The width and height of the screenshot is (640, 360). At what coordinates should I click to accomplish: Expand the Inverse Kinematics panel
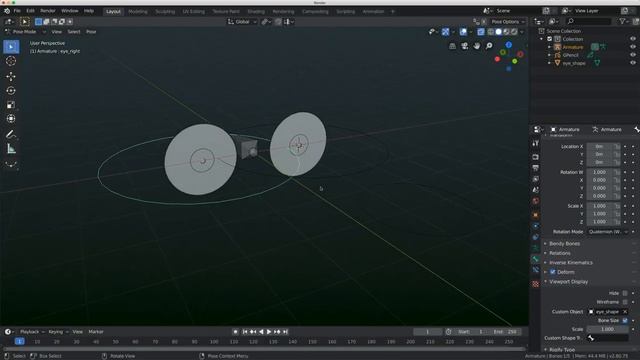[x=571, y=262]
